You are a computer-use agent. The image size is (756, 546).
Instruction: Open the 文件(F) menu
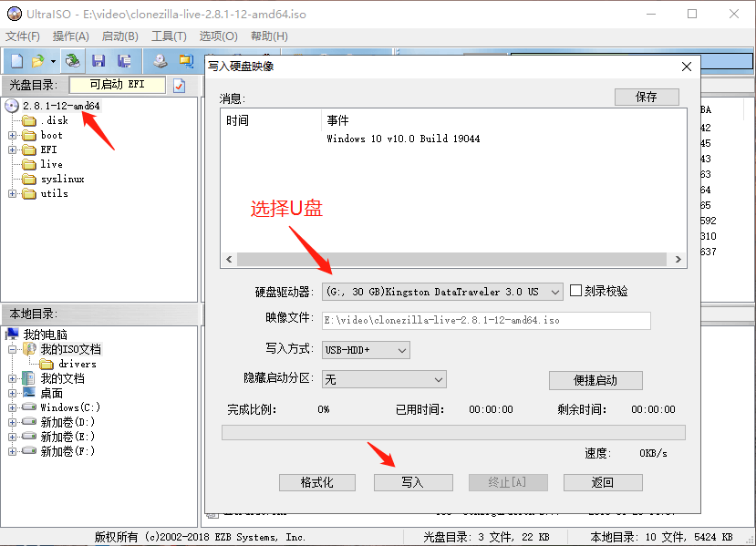[x=22, y=36]
